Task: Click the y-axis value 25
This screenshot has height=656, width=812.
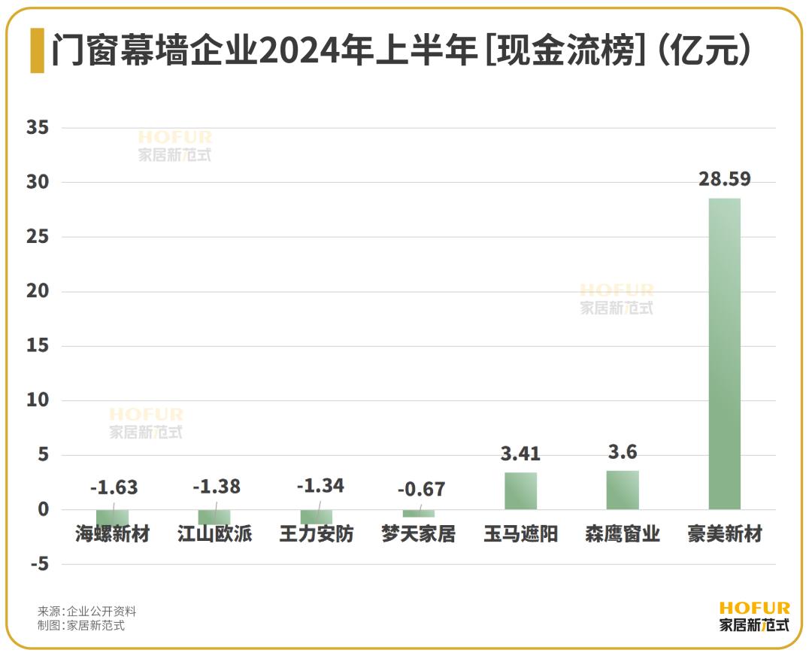Action: [38, 237]
